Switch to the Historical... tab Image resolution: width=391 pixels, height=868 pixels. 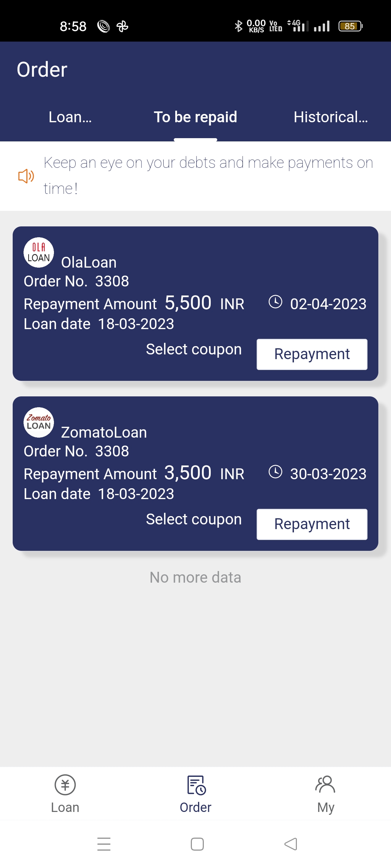pos(331,117)
